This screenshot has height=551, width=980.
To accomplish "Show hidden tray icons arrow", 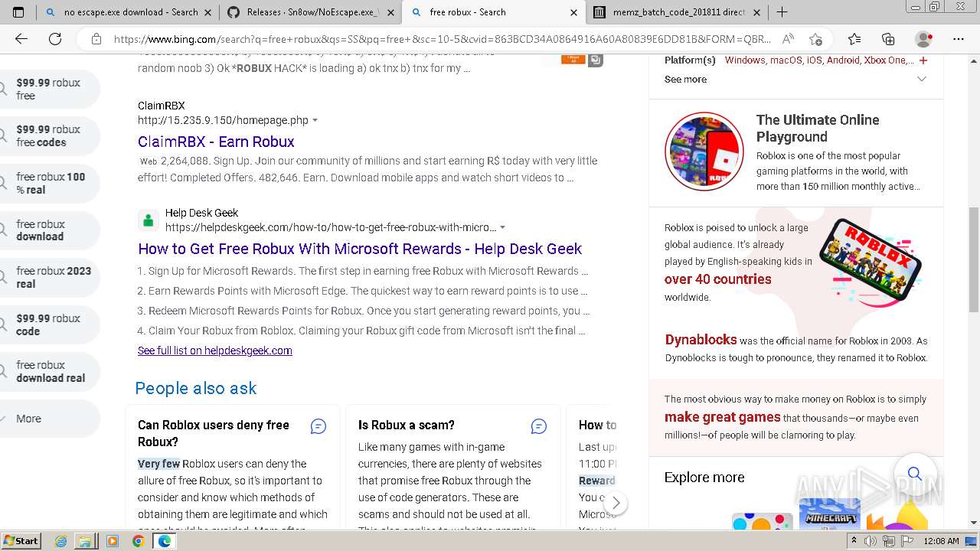I will tap(854, 541).
